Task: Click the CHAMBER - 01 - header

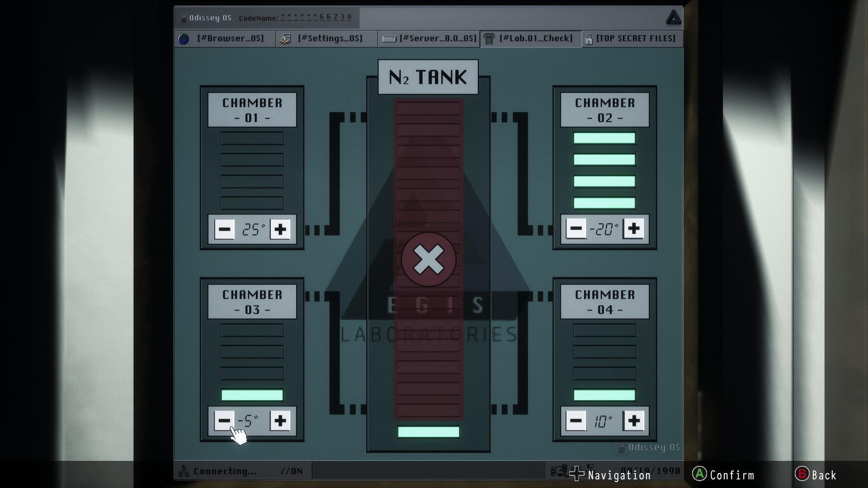Action: pos(252,110)
